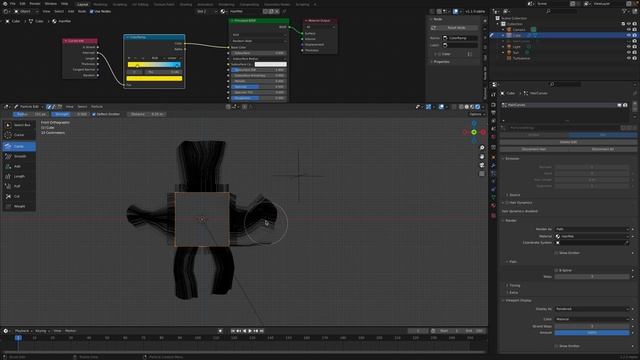Switch perspective/orthographic grid icon in viewport
Image resolution: width=640 pixels, height=360 pixels.
(x=482, y=173)
